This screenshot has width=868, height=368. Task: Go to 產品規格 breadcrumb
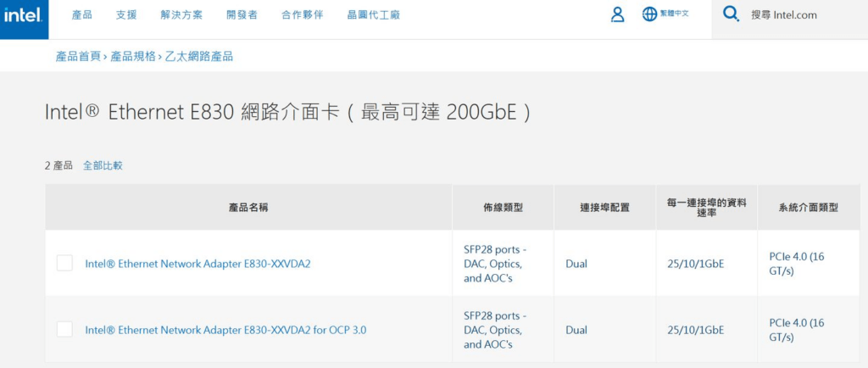pos(133,56)
